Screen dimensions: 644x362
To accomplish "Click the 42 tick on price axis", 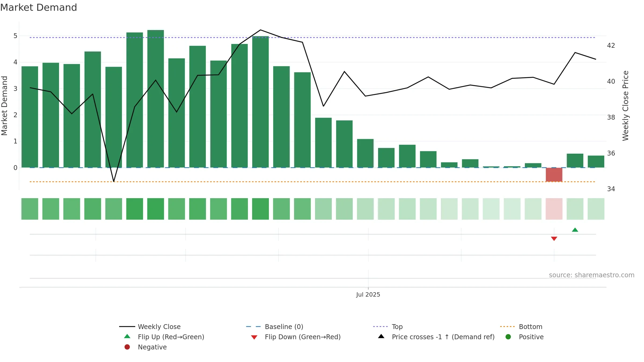I will click(611, 46).
